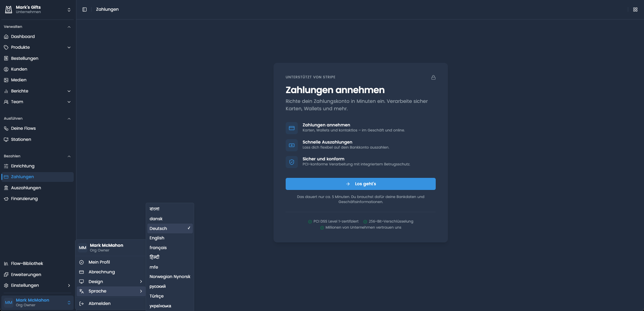Click the Flow-Bibliothek library icon

[6, 264]
